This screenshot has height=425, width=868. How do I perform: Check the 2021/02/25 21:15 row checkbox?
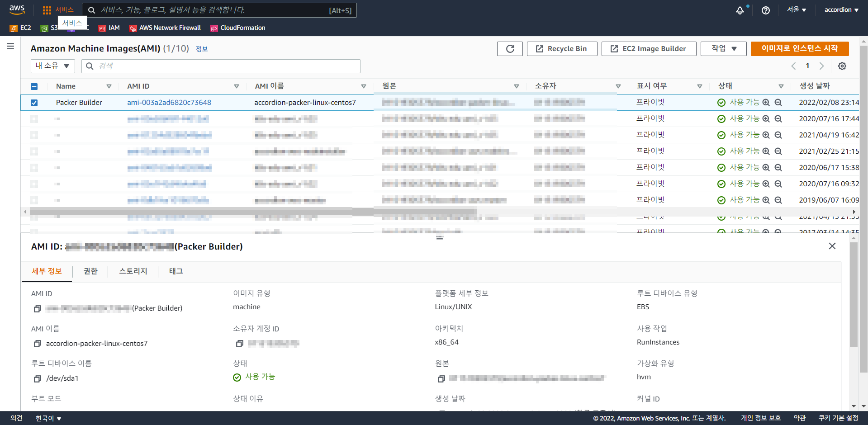coord(34,151)
